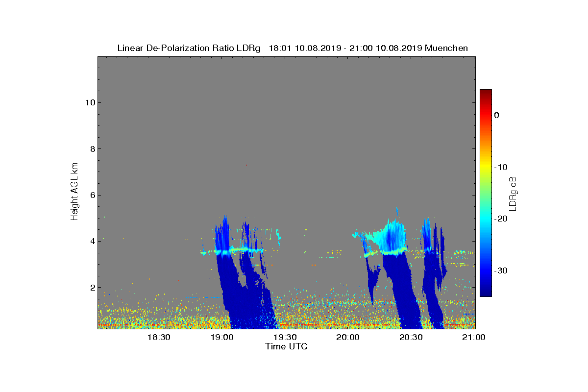Select the 20:00 time axis label
The height and width of the screenshot is (392, 588).
348,338
